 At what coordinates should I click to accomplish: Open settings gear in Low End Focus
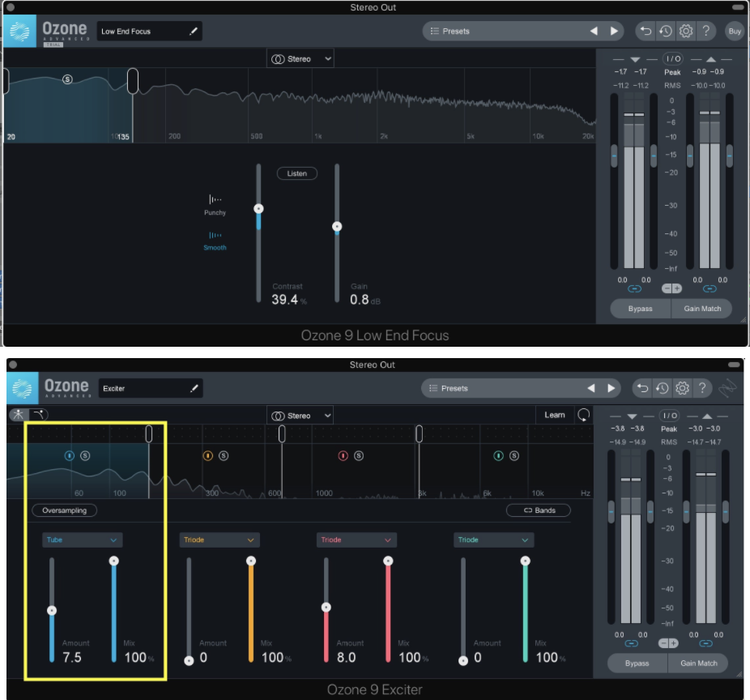[686, 32]
